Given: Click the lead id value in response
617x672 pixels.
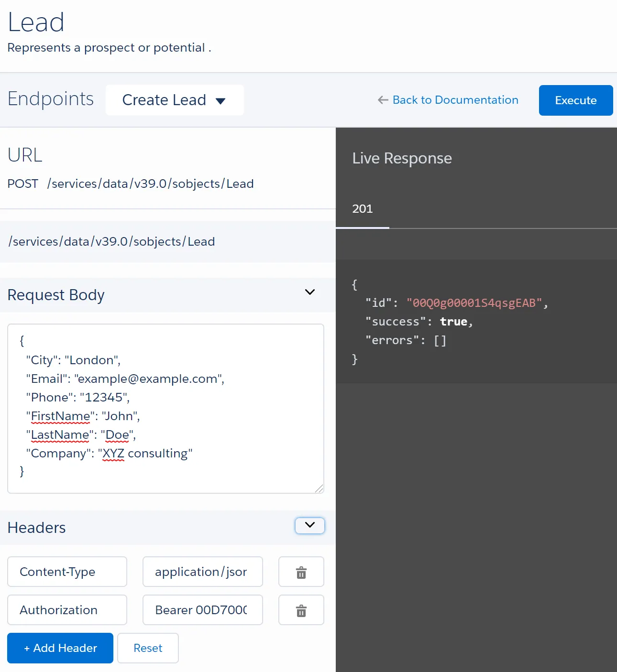Looking at the screenshot, I should coord(474,303).
